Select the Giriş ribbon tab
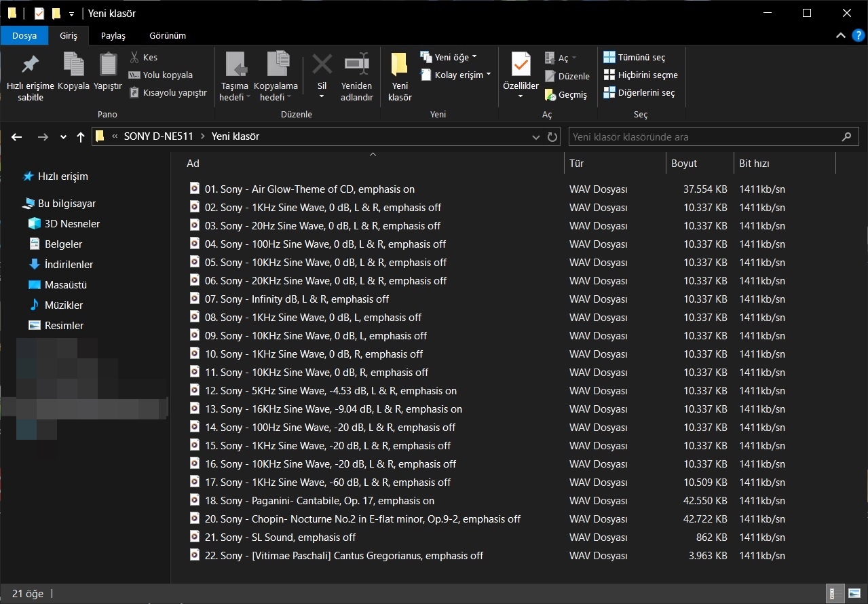 [x=69, y=35]
